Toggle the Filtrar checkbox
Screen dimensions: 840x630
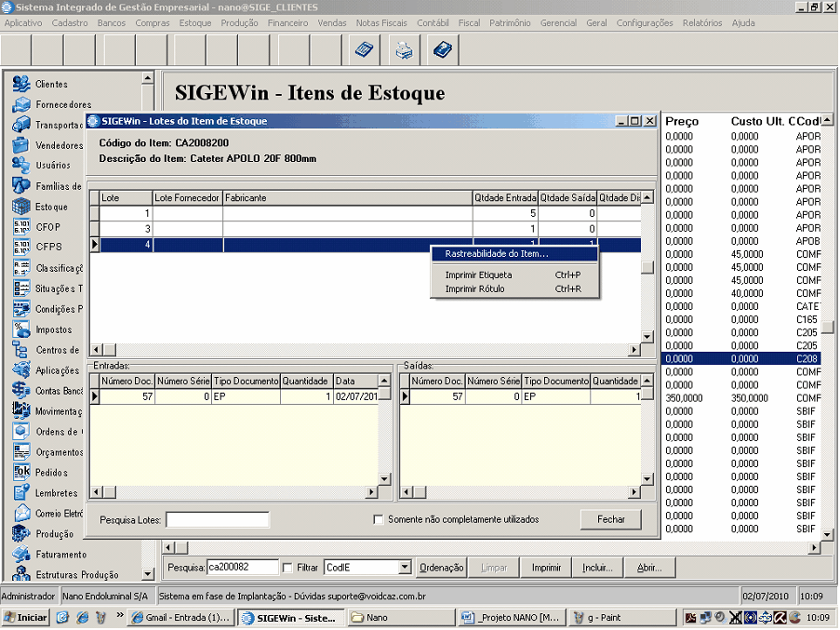coord(287,568)
